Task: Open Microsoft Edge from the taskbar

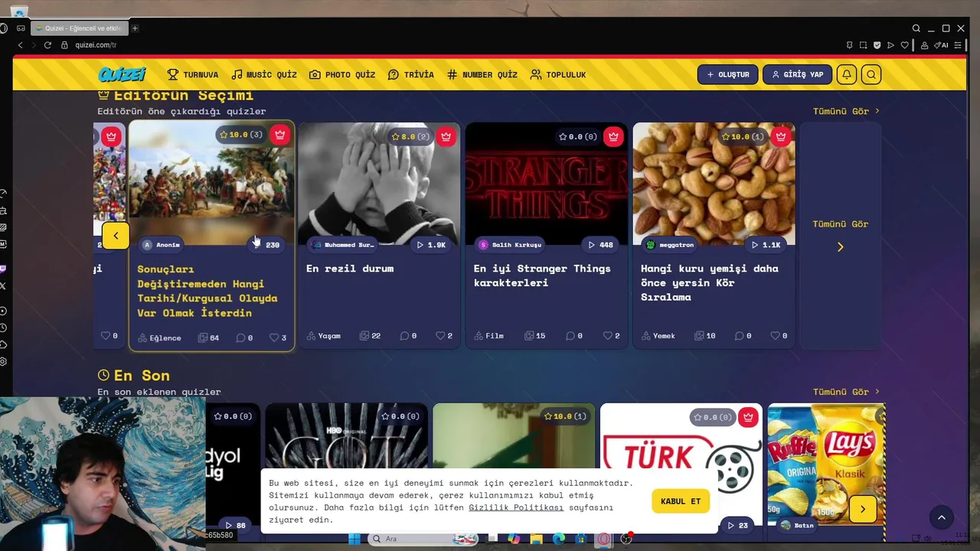Action: click(x=559, y=539)
